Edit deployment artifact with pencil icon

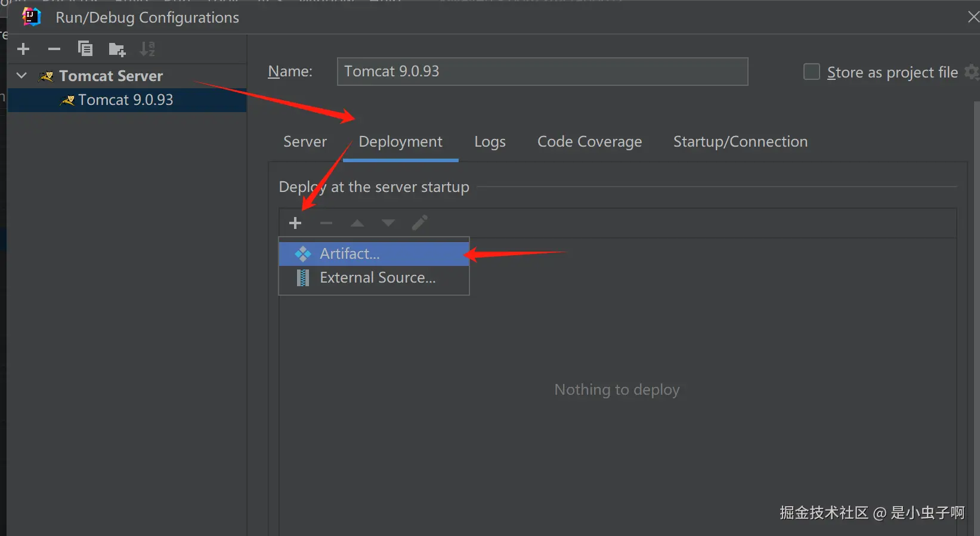pyautogui.click(x=420, y=223)
